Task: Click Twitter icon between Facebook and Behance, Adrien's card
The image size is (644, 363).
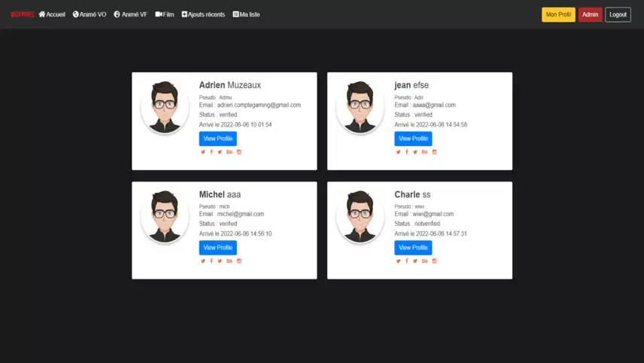Action: pos(220,151)
